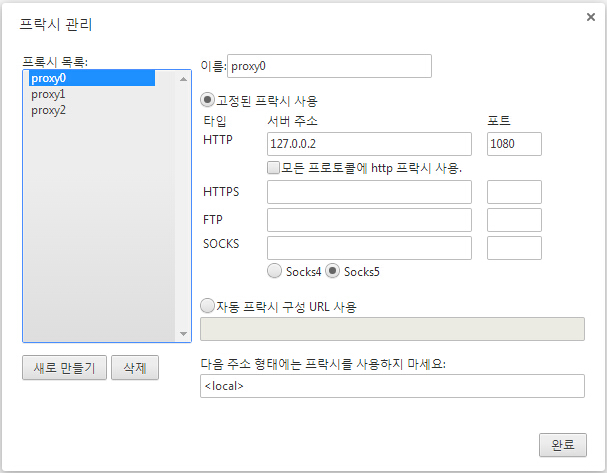This screenshot has width=607, height=473.
Task: Click the HTTPS server address field
Action: (368, 192)
